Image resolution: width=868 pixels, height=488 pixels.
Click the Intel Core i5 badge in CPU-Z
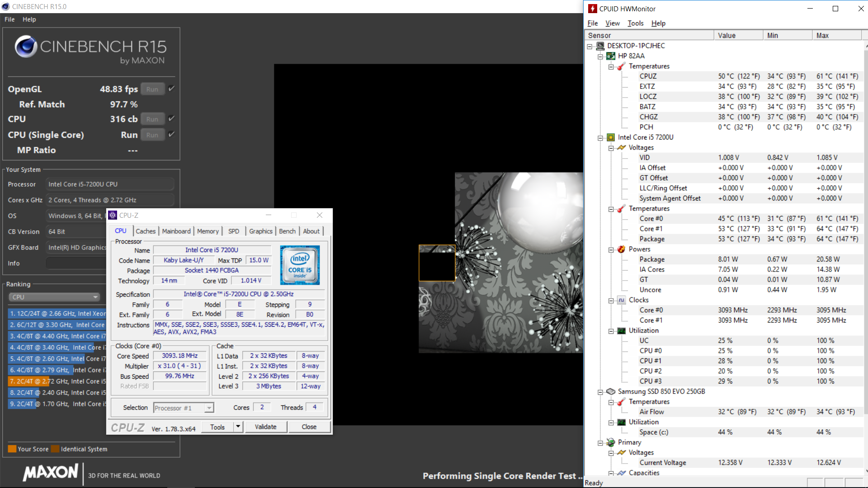click(300, 265)
